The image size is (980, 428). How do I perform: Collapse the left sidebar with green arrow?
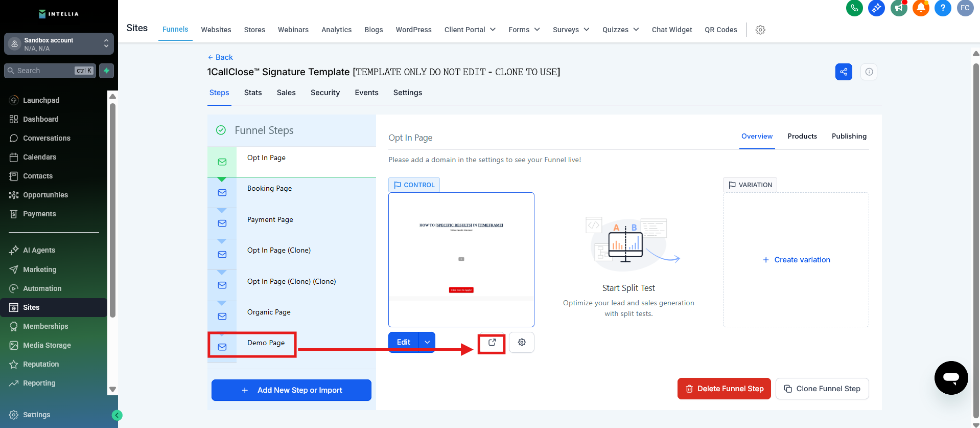[x=117, y=415]
